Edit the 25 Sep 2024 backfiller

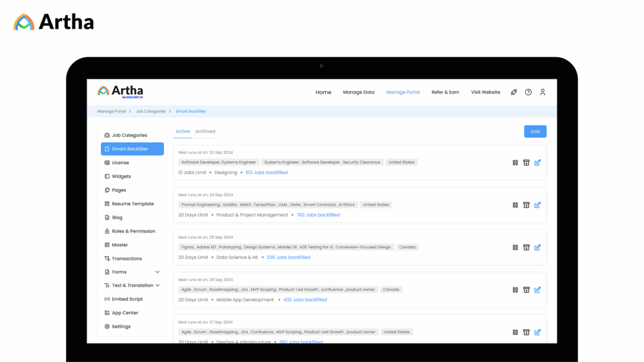click(x=538, y=247)
